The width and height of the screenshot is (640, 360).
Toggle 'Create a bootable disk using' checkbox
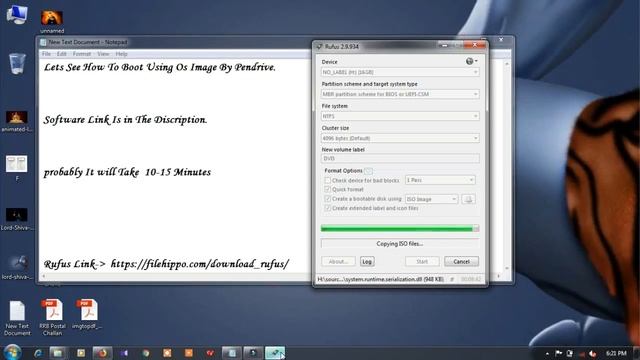[x=327, y=199]
